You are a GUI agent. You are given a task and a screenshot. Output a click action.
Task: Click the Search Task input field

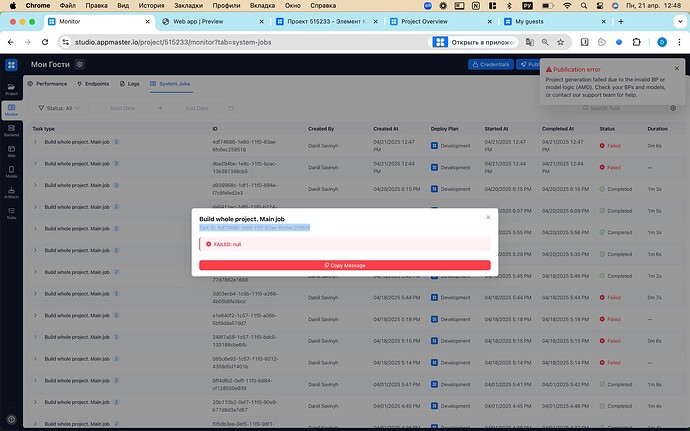tap(622, 108)
